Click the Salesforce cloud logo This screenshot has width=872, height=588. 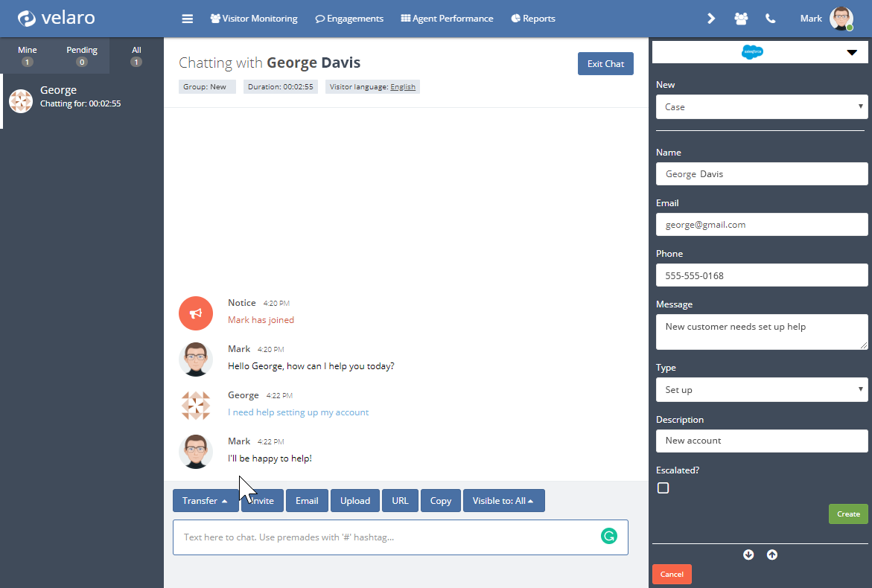(x=752, y=52)
